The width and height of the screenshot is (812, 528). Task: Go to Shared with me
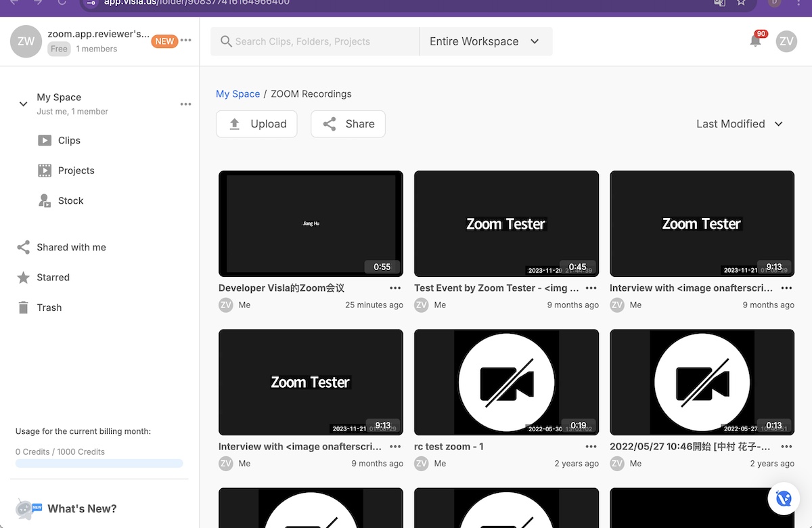(71, 247)
